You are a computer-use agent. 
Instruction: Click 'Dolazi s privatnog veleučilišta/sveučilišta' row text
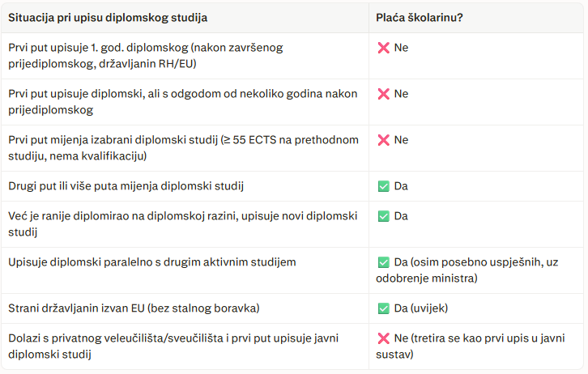pos(173,346)
